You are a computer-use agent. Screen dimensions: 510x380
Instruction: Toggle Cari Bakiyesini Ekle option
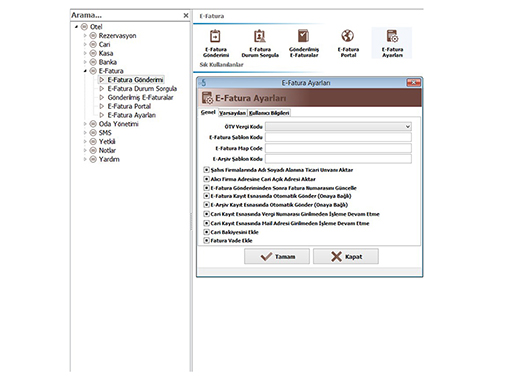[206, 232]
